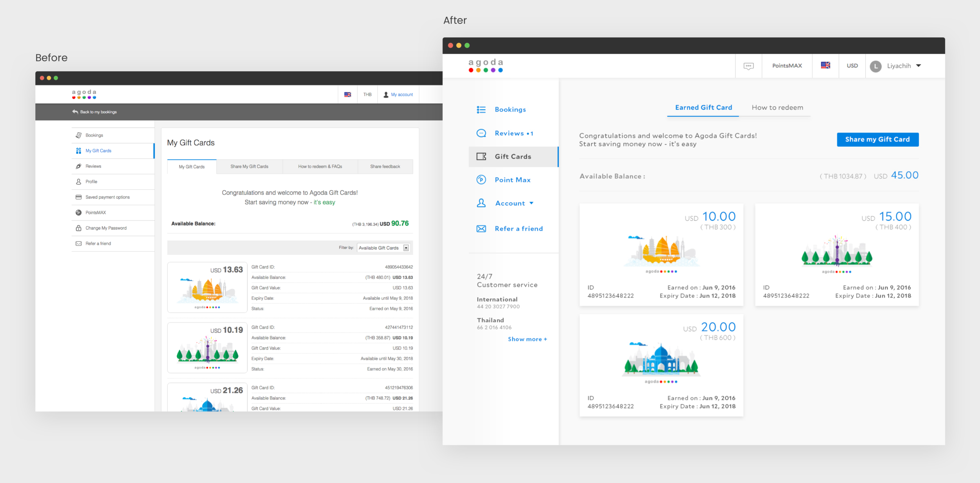980x483 pixels.
Task: Open the My account link
Action: coord(401,95)
